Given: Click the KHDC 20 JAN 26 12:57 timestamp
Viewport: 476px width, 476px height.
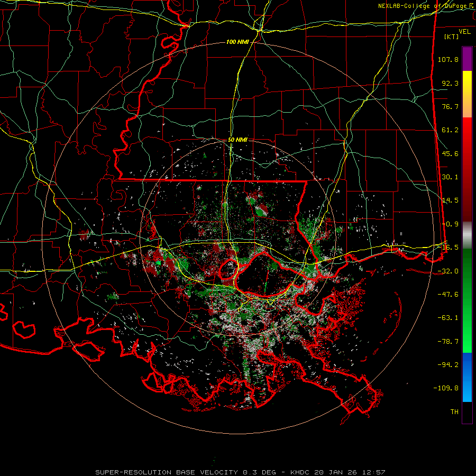Looking at the screenshot, I should click(338, 472).
